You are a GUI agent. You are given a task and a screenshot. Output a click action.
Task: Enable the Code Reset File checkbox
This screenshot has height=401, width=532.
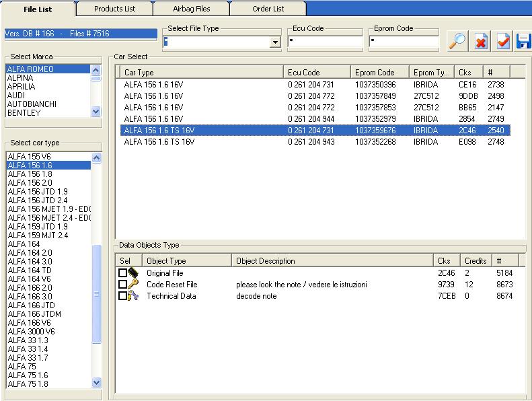(x=122, y=285)
